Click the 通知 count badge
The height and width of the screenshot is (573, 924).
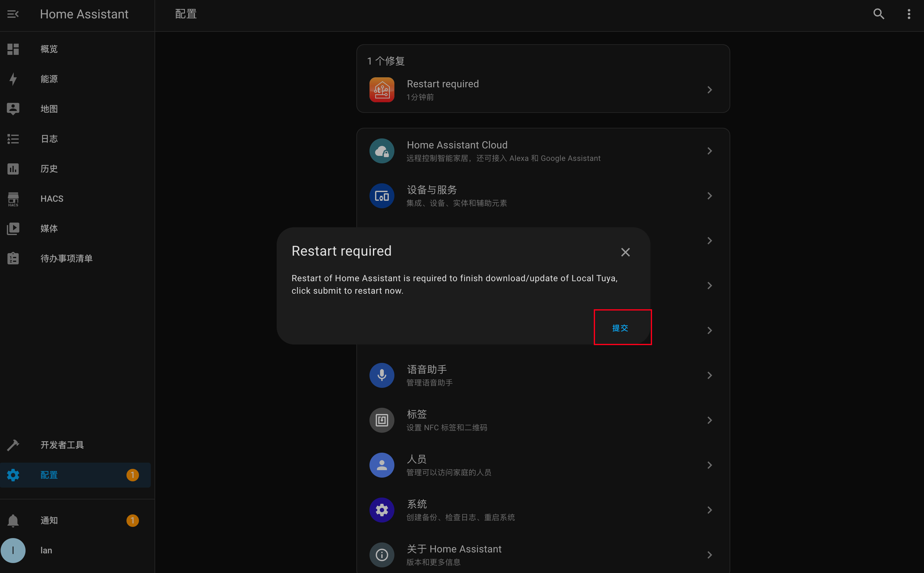132,520
